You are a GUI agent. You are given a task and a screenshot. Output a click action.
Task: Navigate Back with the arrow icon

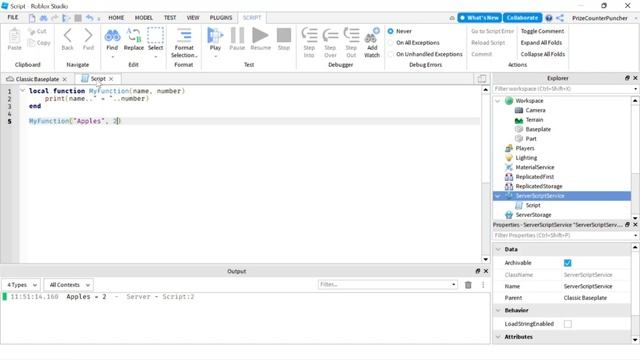click(x=67, y=36)
